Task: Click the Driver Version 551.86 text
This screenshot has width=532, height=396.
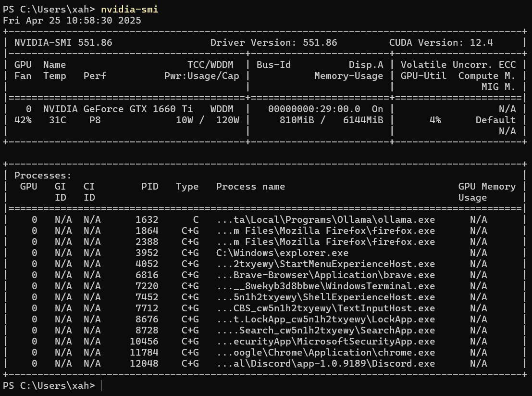Action: click(273, 42)
